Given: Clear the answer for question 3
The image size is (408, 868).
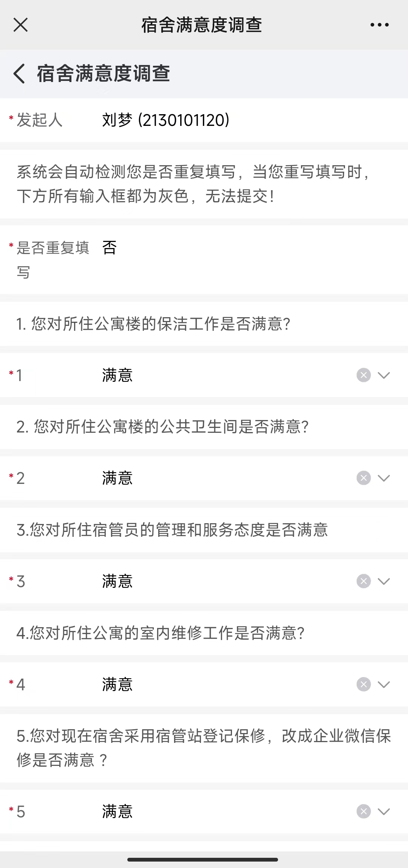Looking at the screenshot, I should tap(363, 581).
